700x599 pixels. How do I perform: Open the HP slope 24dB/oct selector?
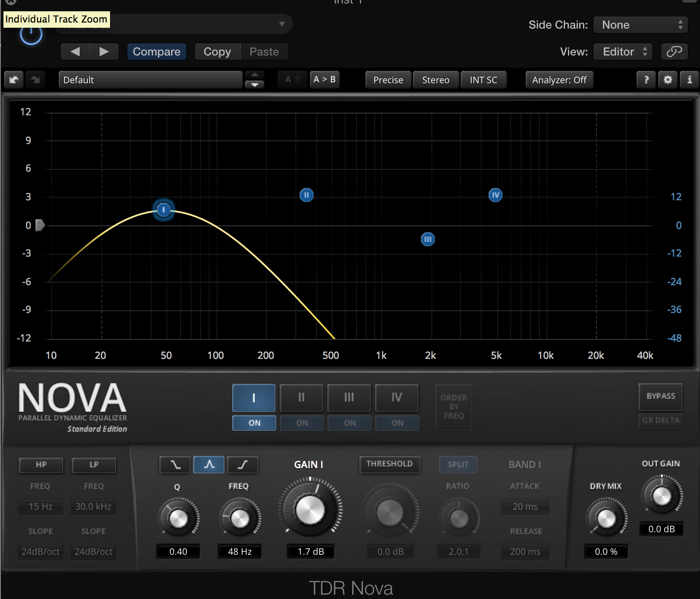(41, 551)
